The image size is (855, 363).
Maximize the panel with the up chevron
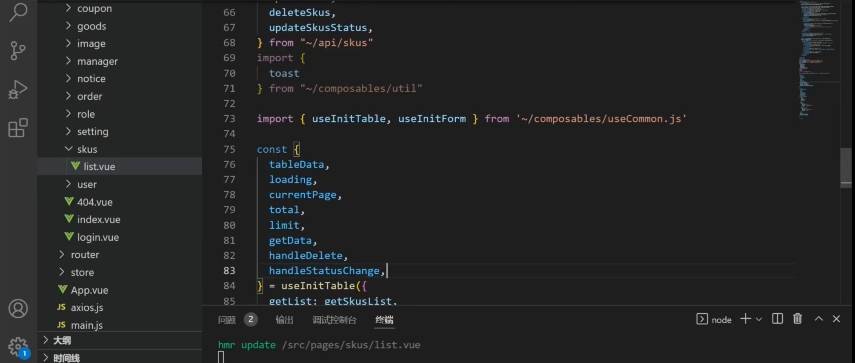point(818,319)
